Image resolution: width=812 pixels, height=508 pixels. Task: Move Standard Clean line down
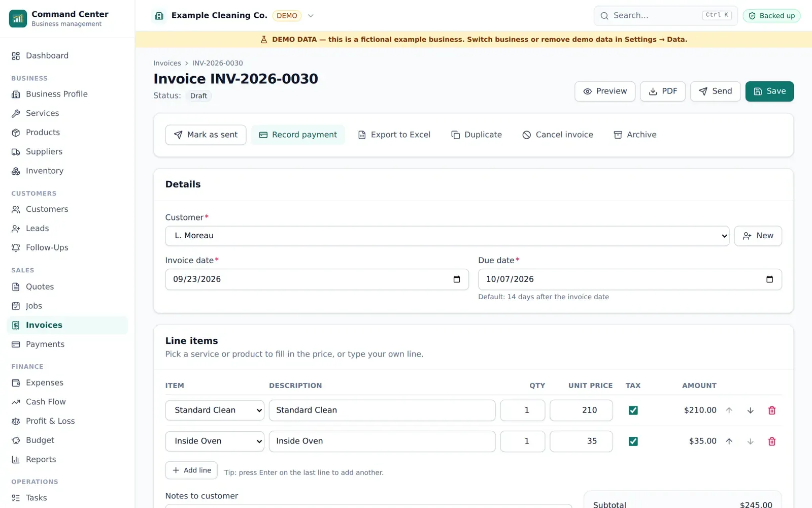click(x=750, y=410)
